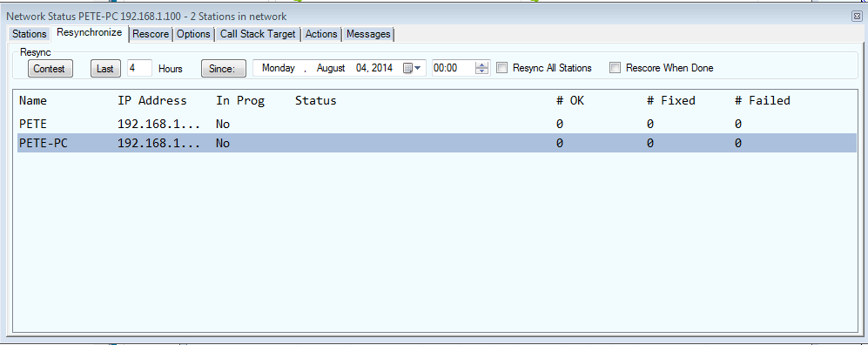
Task: Enable Rescore When Done checkbox
Action: (615, 68)
